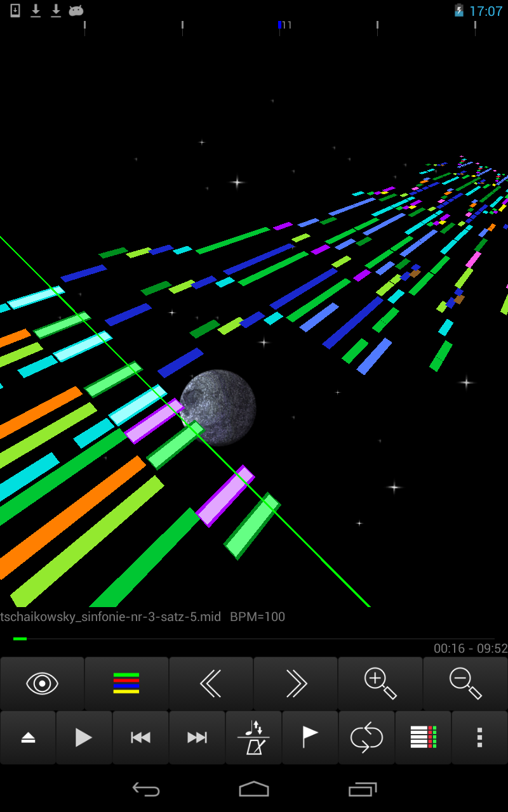This screenshot has height=812, width=508.
Task: Tap the 17:07 clock in status bar
Action: click(x=486, y=11)
